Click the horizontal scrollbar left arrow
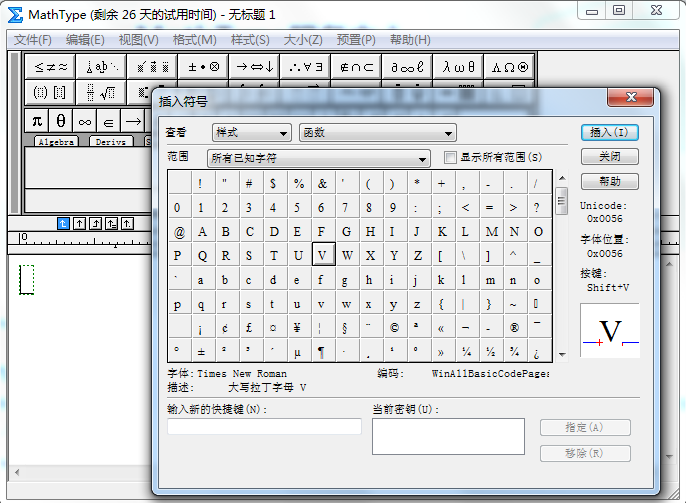Viewport: 686px width, 503px height. [17, 472]
